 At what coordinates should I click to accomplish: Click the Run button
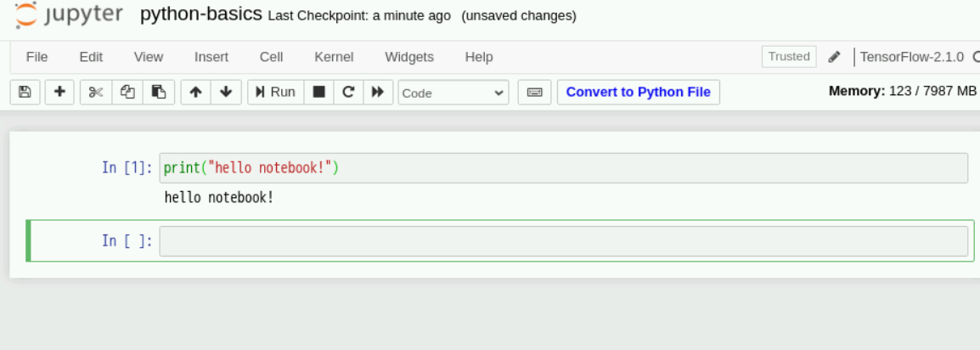point(276,92)
